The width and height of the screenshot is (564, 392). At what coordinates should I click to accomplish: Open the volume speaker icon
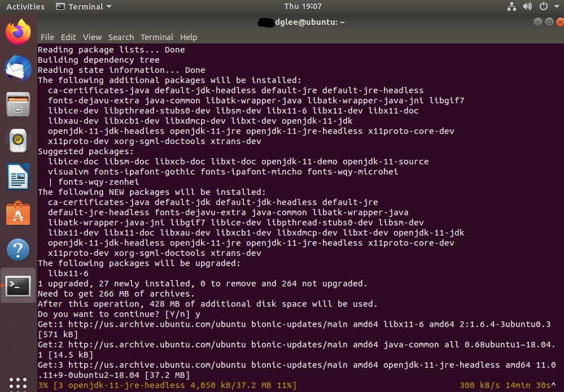(527, 6)
